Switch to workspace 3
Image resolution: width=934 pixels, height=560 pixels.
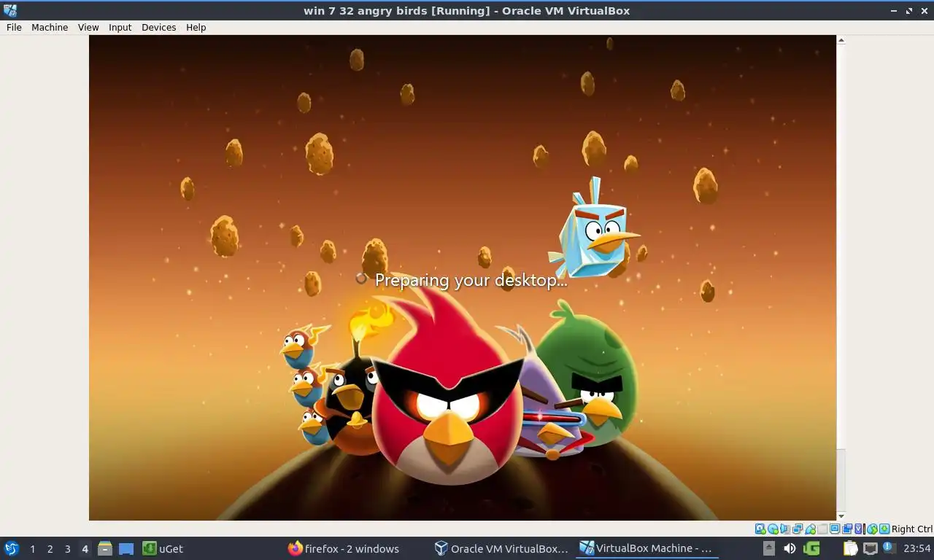tap(67, 549)
